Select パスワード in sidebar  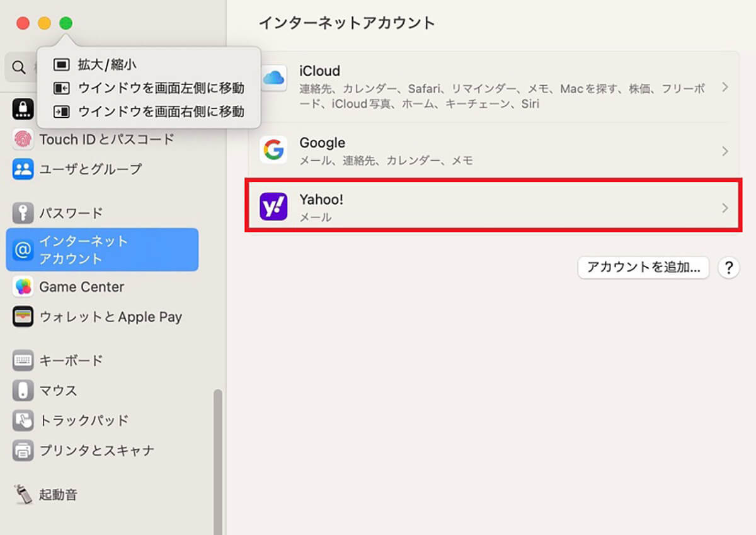click(x=102, y=213)
